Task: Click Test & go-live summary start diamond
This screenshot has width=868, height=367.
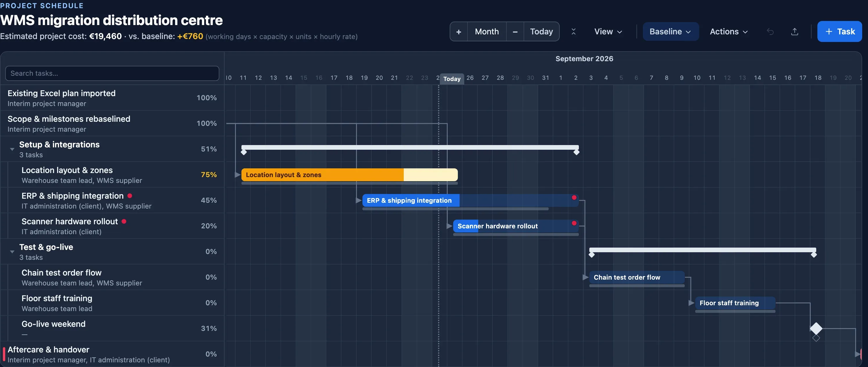Action: pyautogui.click(x=592, y=255)
